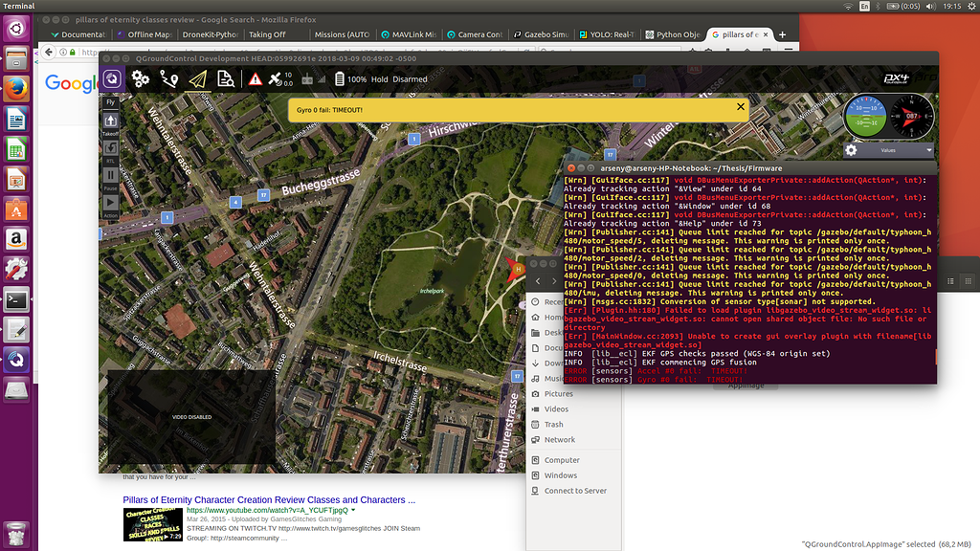
Task: Switch to the Camera Cont browser tab
Action: [x=474, y=34]
